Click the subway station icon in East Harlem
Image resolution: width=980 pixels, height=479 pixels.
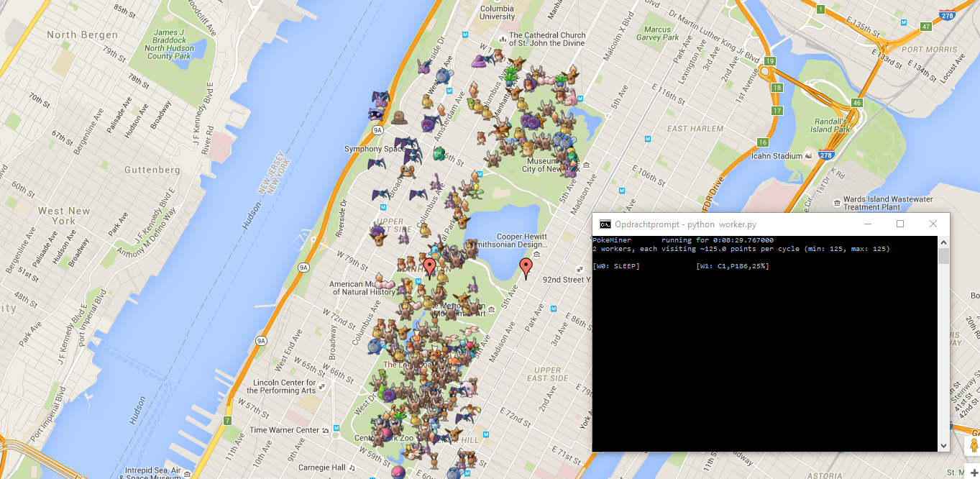click(x=649, y=139)
